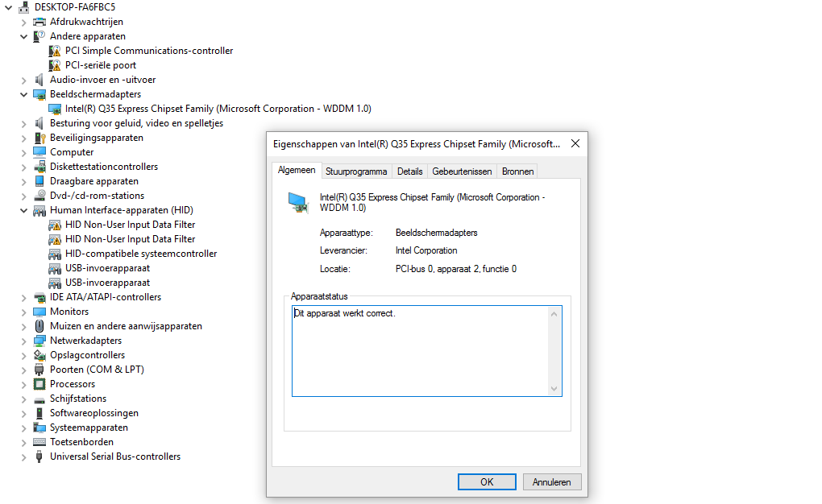The width and height of the screenshot is (822, 504).
Task: Expand the Netwerkadapters category
Action: [x=23, y=341]
